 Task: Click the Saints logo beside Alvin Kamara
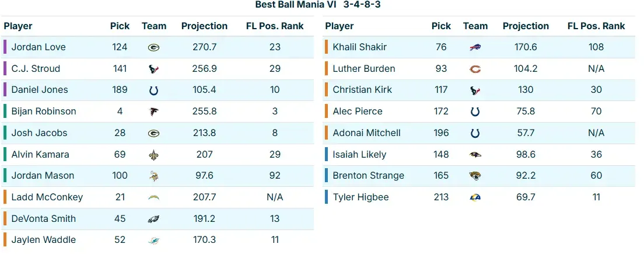[154, 155]
